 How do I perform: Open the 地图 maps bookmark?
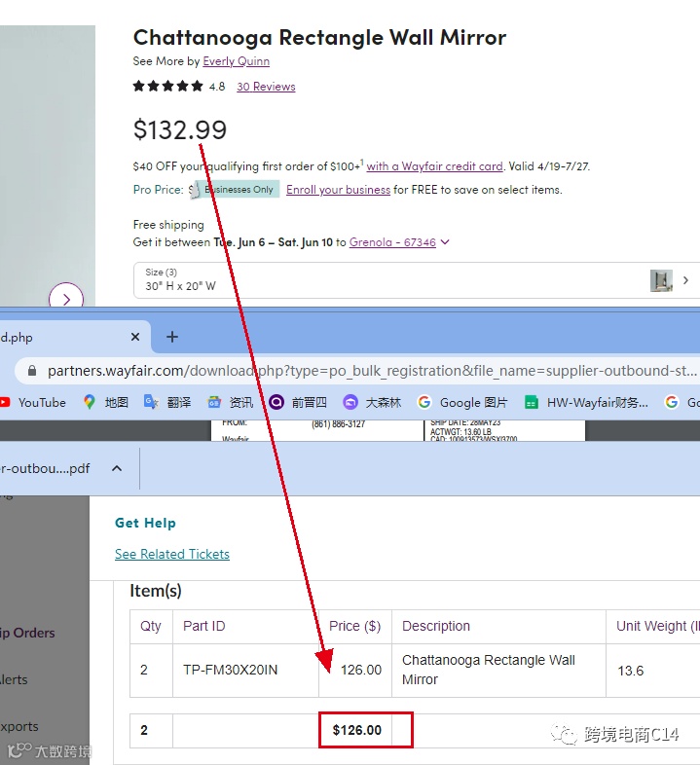[106, 403]
